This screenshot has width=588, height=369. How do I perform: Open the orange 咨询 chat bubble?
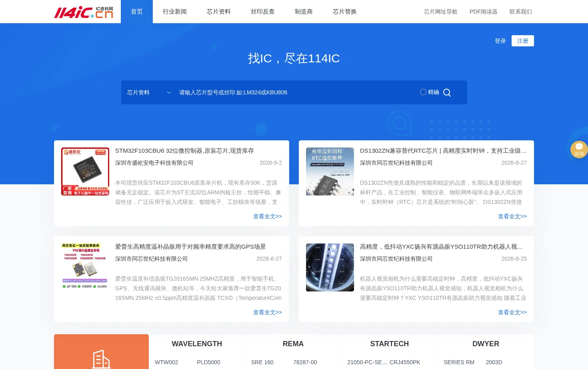tap(579, 150)
